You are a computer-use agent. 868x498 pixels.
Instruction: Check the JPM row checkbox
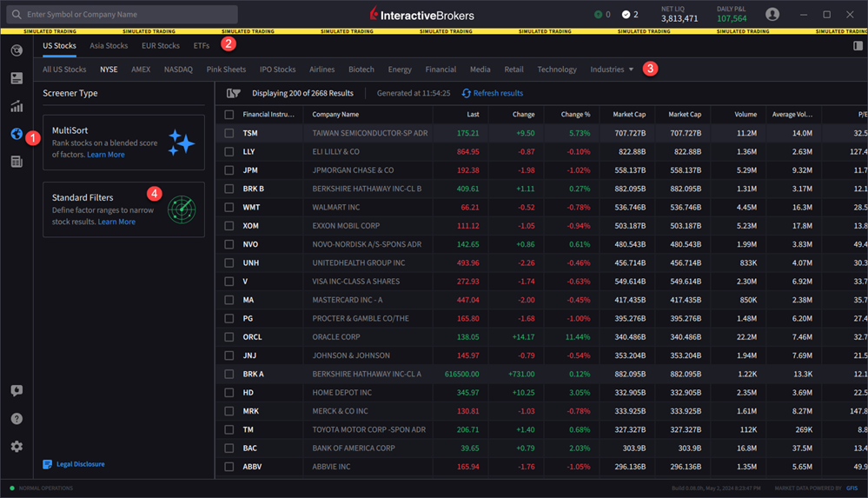pos(229,170)
